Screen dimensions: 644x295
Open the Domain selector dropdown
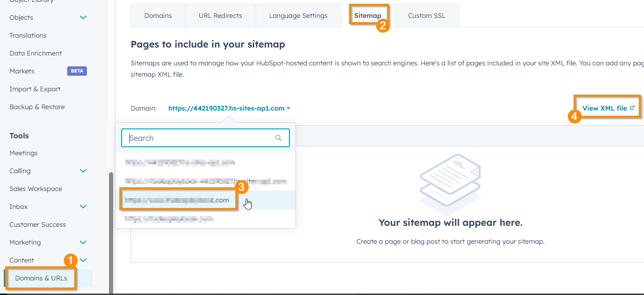[x=229, y=108]
